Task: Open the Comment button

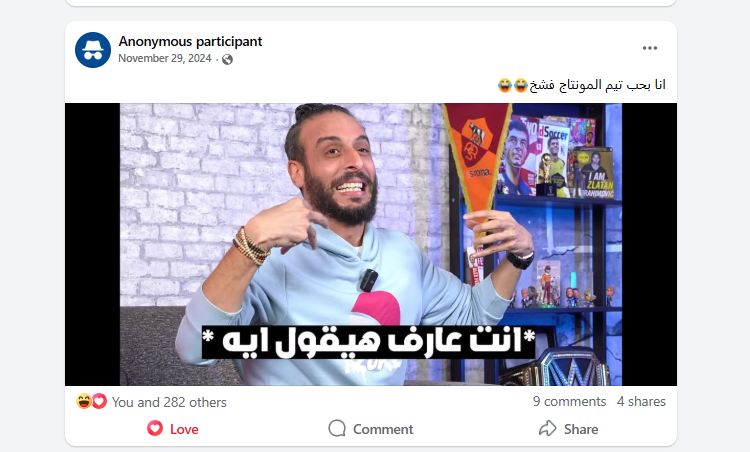Action: [371, 429]
